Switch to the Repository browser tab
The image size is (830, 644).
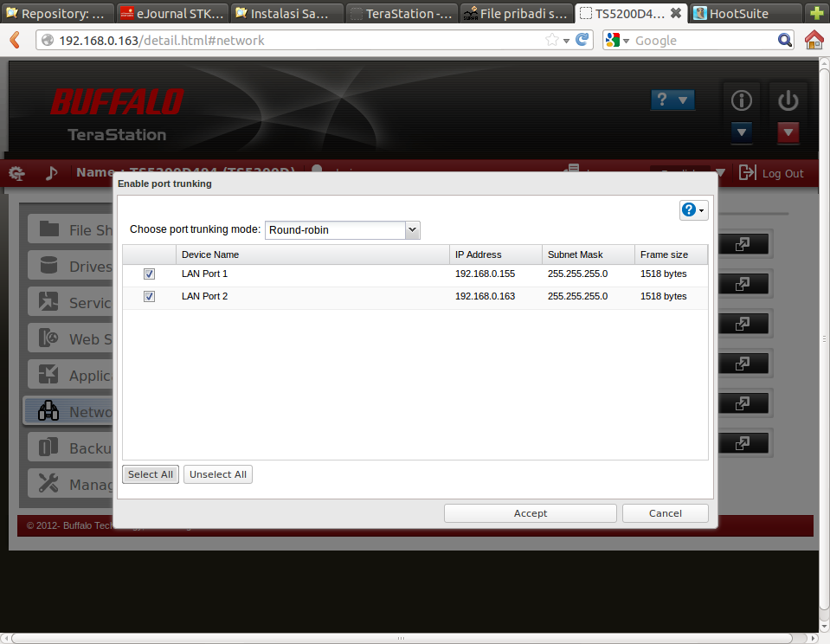56,13
